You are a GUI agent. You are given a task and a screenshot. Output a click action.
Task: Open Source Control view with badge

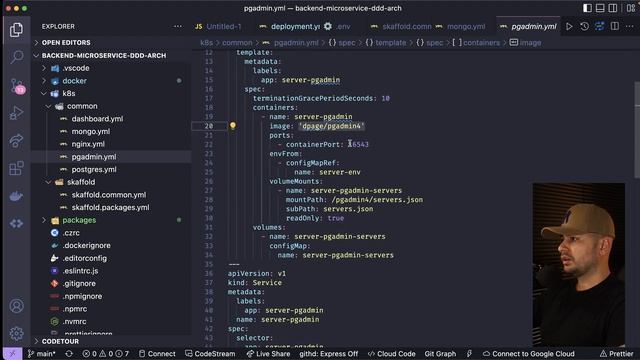[17, 86]
